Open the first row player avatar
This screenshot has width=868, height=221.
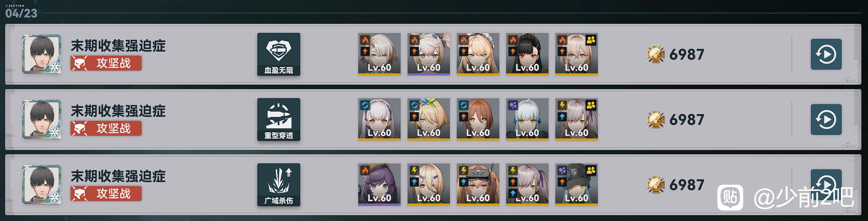pyautogui.click(x=42, y=54)
